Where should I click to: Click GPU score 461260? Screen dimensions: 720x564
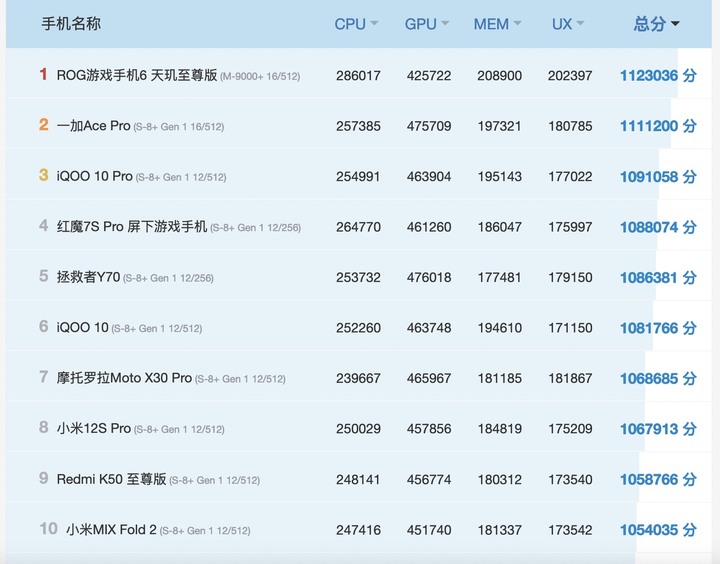(x=429, y=227)
